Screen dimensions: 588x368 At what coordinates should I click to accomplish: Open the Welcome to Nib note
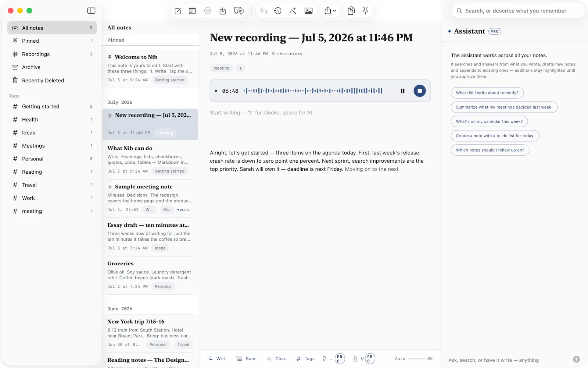click(150, 68)
